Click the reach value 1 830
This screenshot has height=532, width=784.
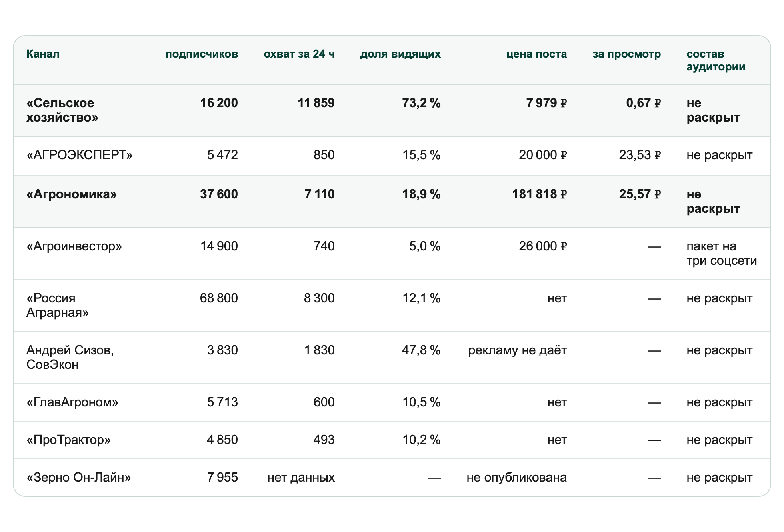pos(320,350)
